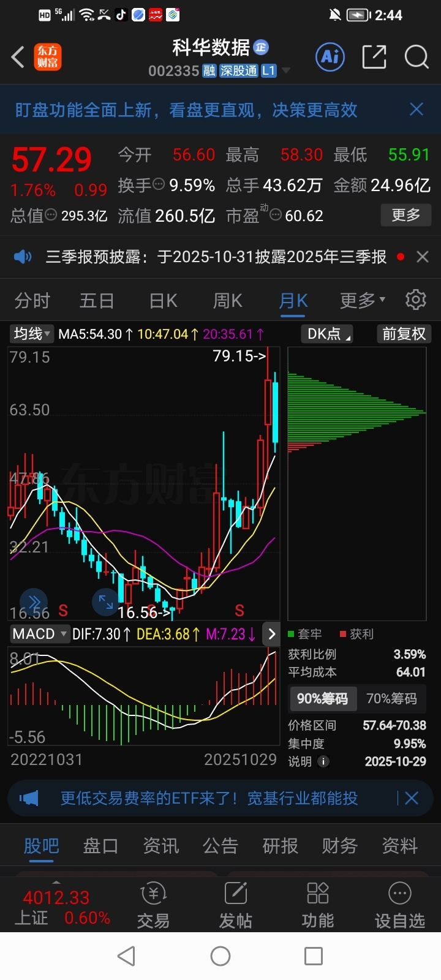Tap the 深股通 badge

click(x=239, y=71)
